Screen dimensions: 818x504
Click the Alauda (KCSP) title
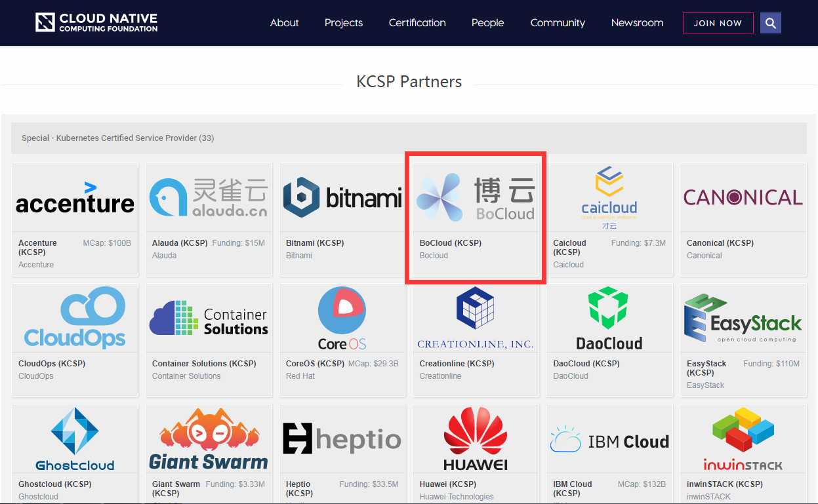pos(180,243)
